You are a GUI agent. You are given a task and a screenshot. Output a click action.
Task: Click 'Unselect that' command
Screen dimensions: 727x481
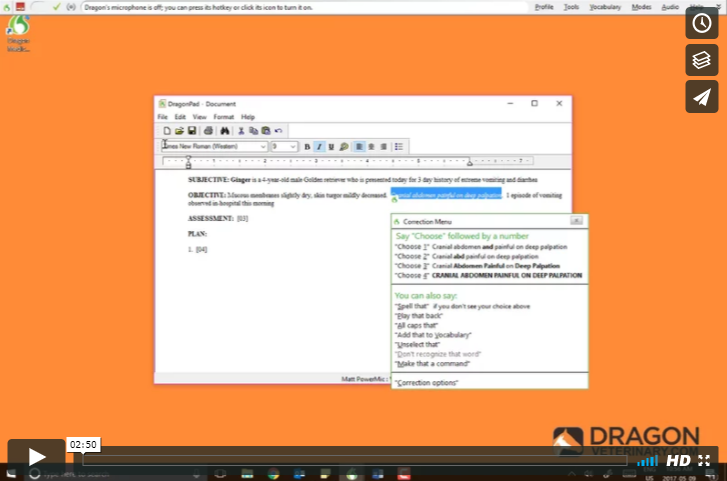(417, 344)
